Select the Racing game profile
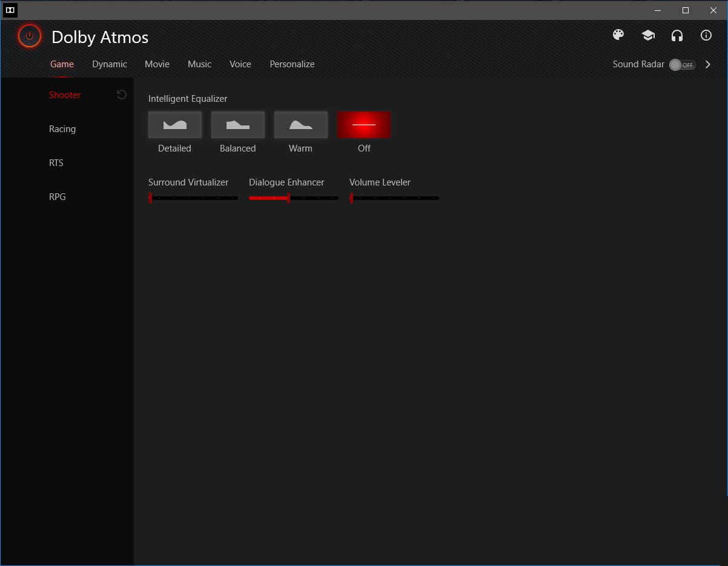This screenshot has height=566, width=728. tap(62, 129)
